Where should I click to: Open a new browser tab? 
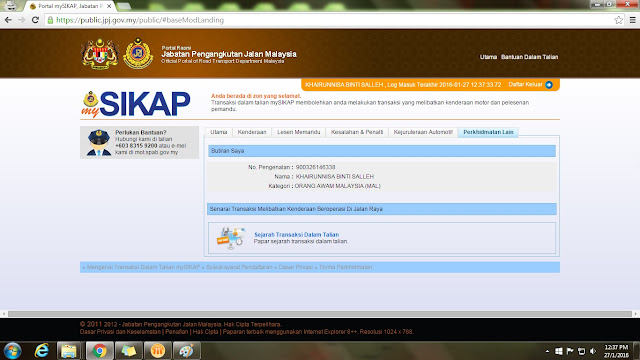click(124, 6)
